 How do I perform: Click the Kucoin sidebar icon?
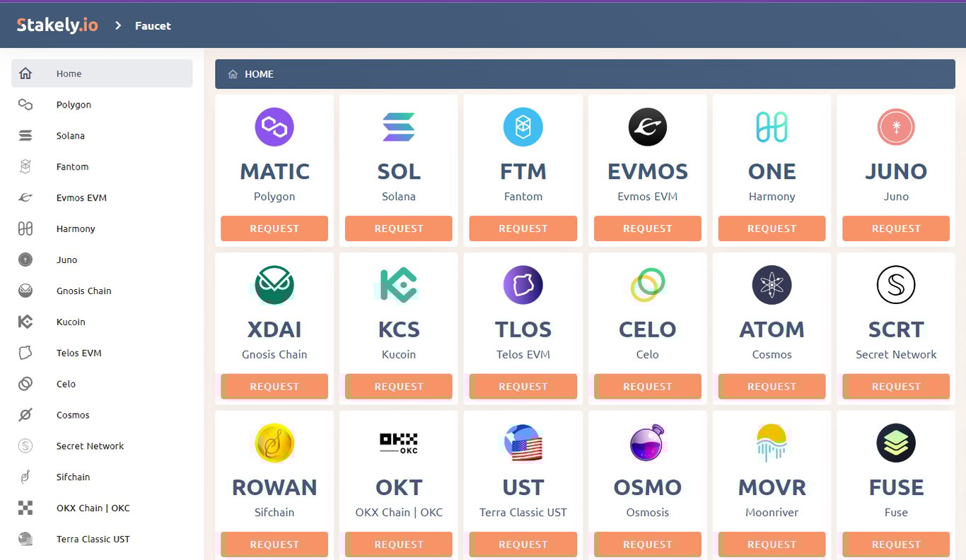pos(25,322)
